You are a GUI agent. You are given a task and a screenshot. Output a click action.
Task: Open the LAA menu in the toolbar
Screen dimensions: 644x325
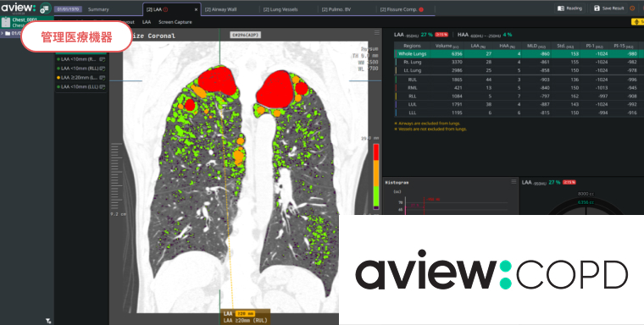coord(147,22)
